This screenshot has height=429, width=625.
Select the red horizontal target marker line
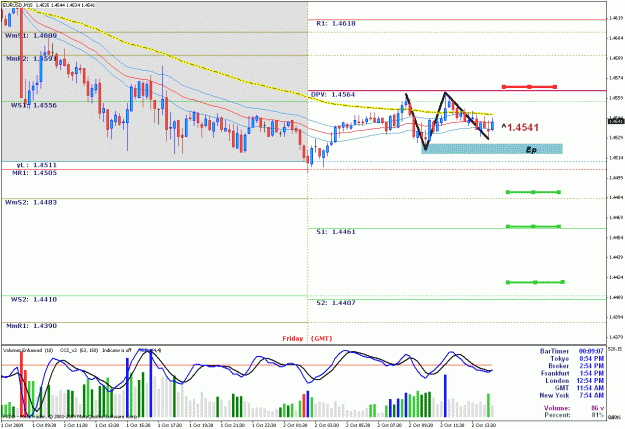point(529,87)
